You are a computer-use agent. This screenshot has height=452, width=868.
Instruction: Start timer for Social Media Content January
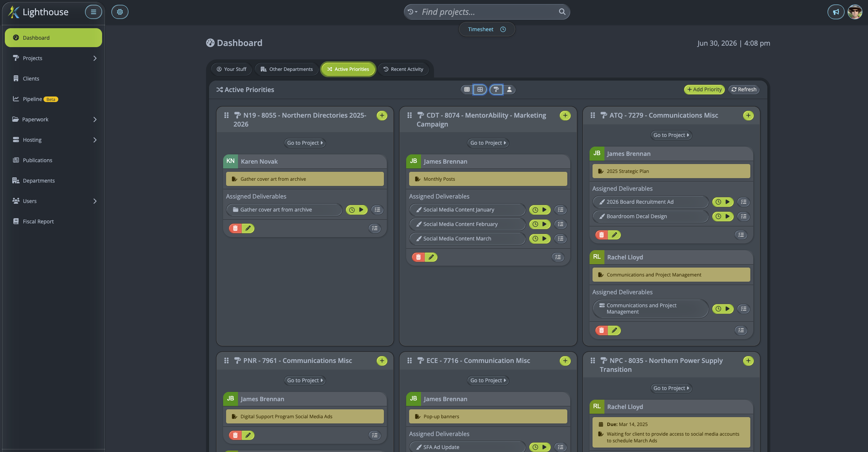click(x=540, y=210)
